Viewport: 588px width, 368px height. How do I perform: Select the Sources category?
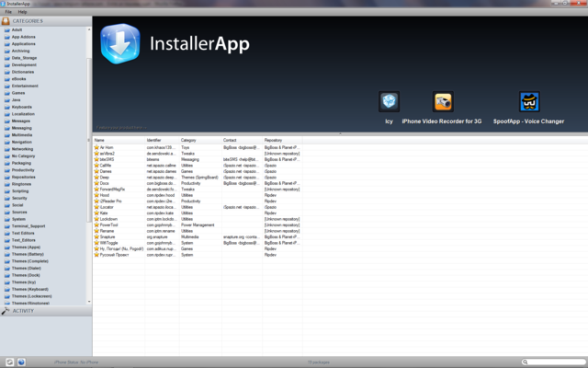click(x=19, y=213)
